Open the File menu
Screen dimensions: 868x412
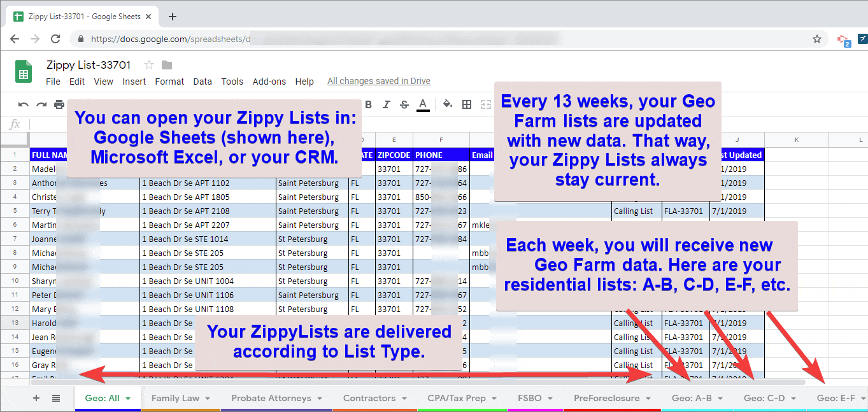tap(53, 82)
